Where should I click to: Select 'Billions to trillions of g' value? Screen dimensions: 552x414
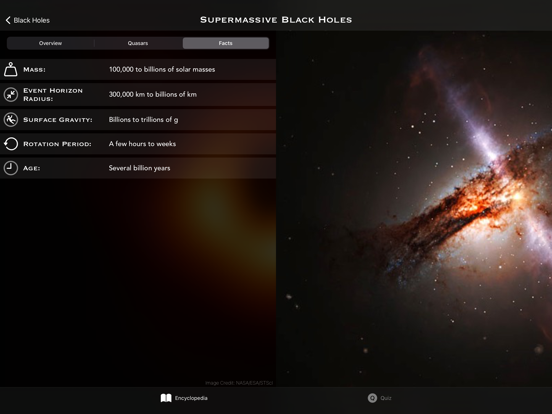coord(143,120)
